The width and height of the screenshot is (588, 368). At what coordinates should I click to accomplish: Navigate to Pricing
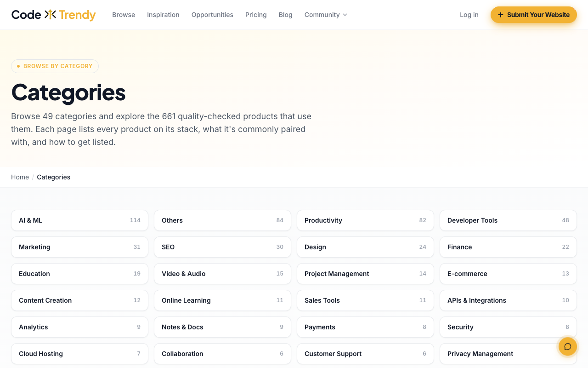coord(256,15)
